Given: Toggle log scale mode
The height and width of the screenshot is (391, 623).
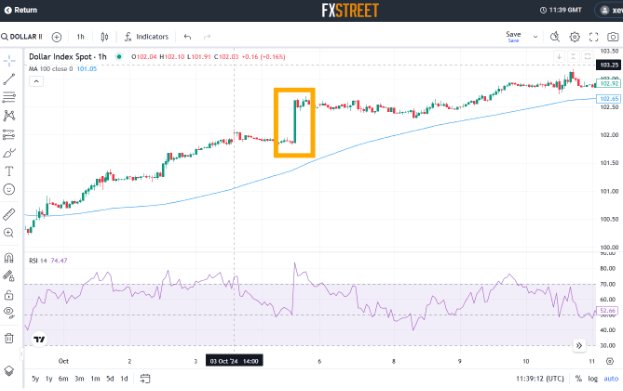Looking at the screenshot, I should pos(593,379).
